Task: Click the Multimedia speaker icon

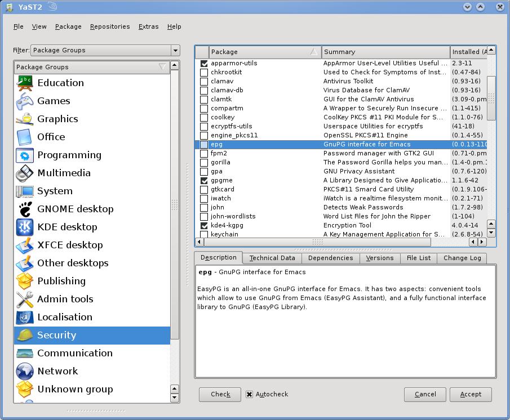Action: click(x=25, y=173)
